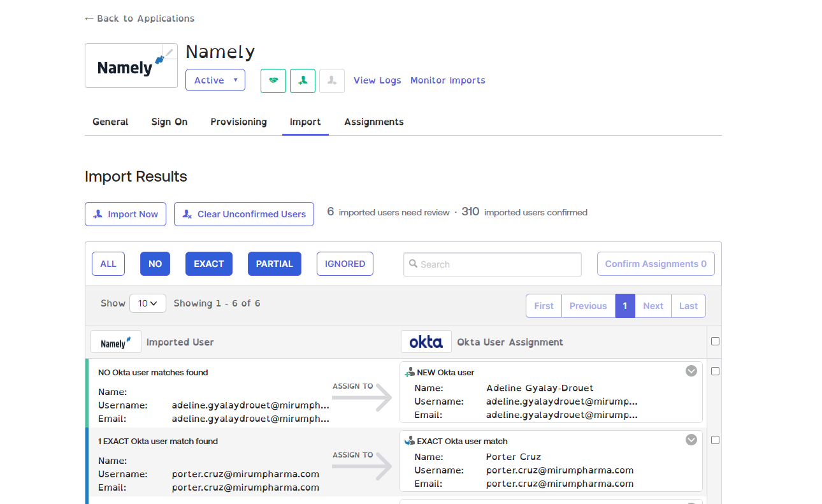Go back to Applications link
822x504 pixels.
[140, 18]
